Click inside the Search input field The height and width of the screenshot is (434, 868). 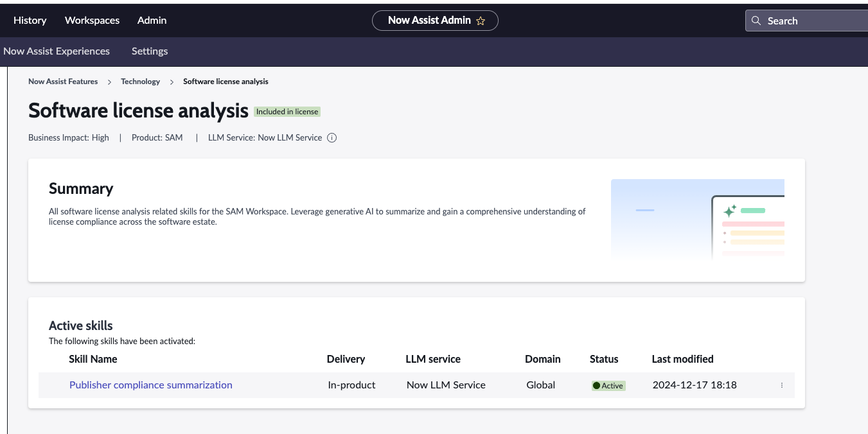pos(806,21)
